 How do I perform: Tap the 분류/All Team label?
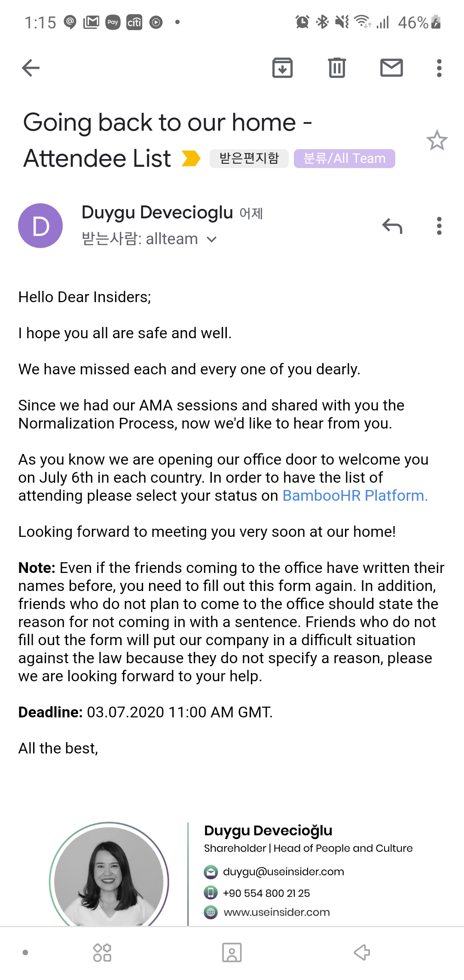pyautogui.click(x=344, y=158)
